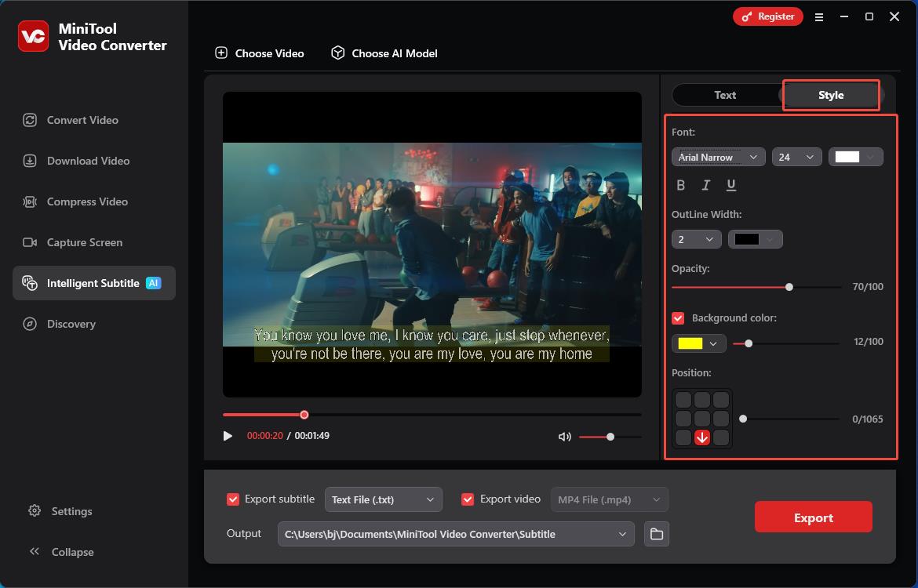Open the font size 24 dropdown
The image size is (918, 588).
796,157
